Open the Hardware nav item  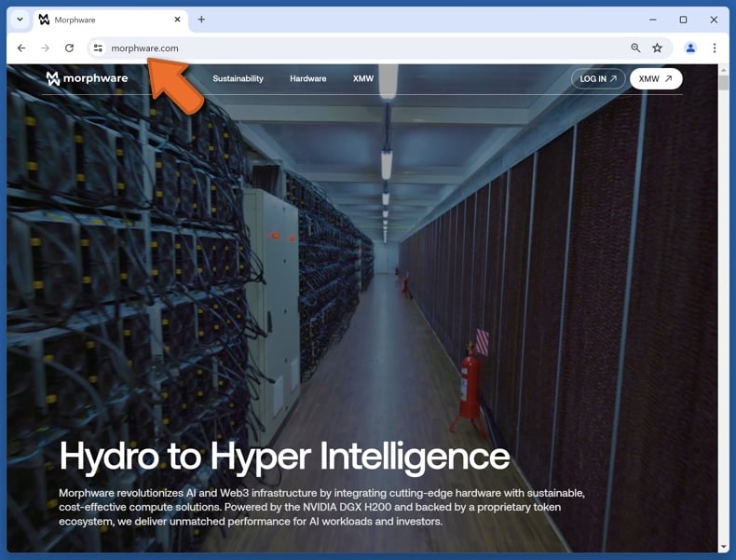[x=307, y=79]
